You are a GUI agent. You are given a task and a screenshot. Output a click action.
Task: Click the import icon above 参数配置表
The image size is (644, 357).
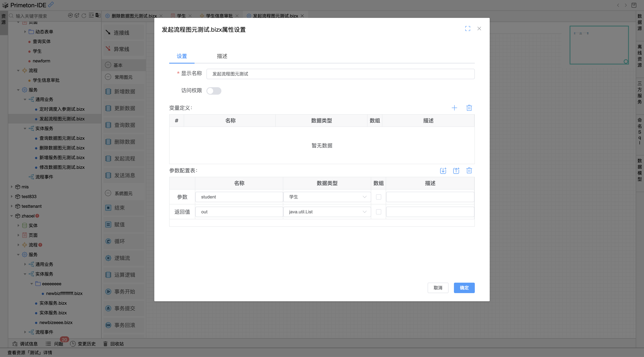tap(443, 170)
